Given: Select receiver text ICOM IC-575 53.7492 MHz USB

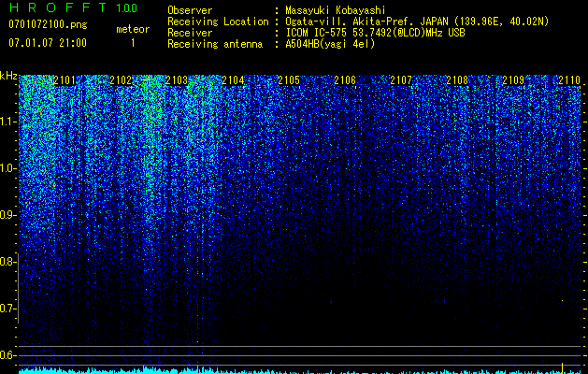Looking at the screenshot, I should point(375,33).
